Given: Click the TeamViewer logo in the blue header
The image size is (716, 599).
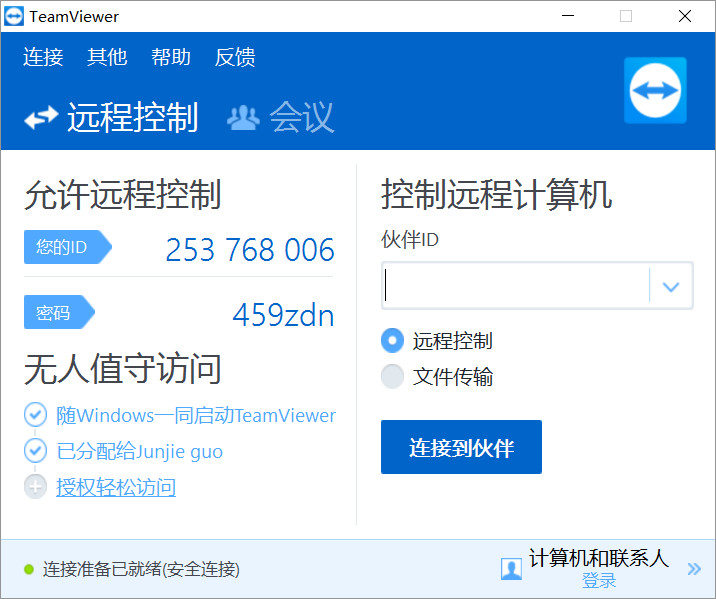Looking at the screenshot, I should [655, 90].
